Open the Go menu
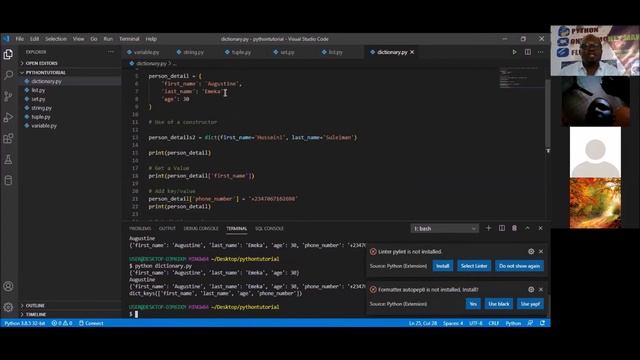 click(x=94, y=39)
